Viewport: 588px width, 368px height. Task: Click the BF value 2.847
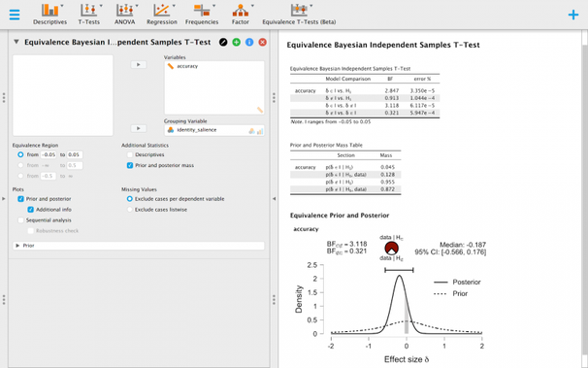point(391,90)
